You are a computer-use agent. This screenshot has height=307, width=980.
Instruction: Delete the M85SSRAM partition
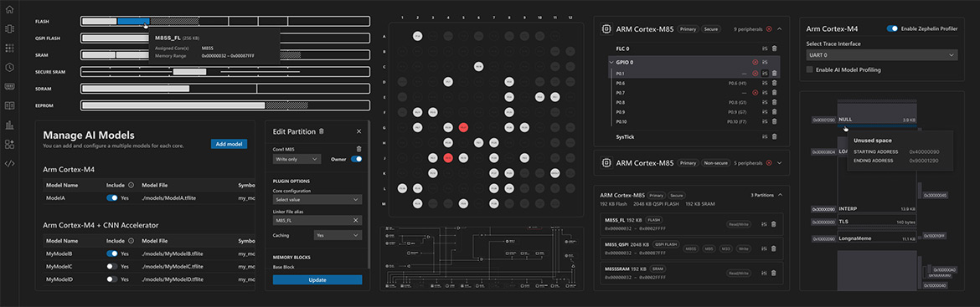(x=774, y=273)
